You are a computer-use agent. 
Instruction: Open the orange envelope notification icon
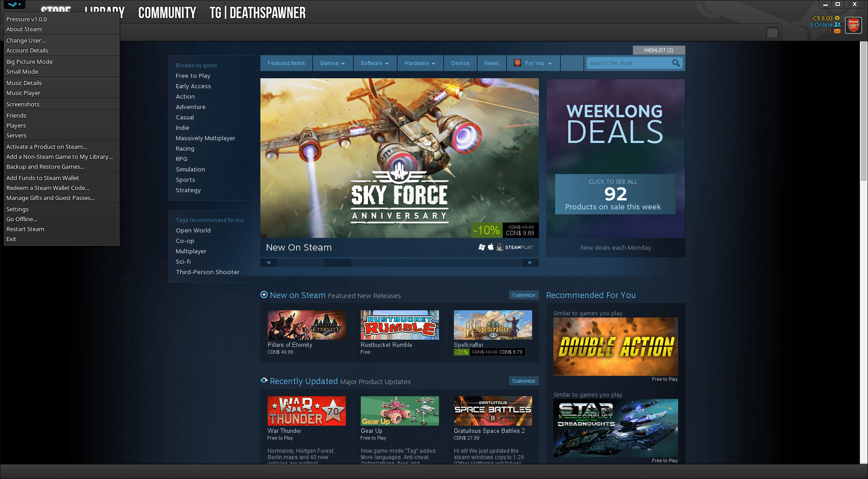(x=837, y=31)
